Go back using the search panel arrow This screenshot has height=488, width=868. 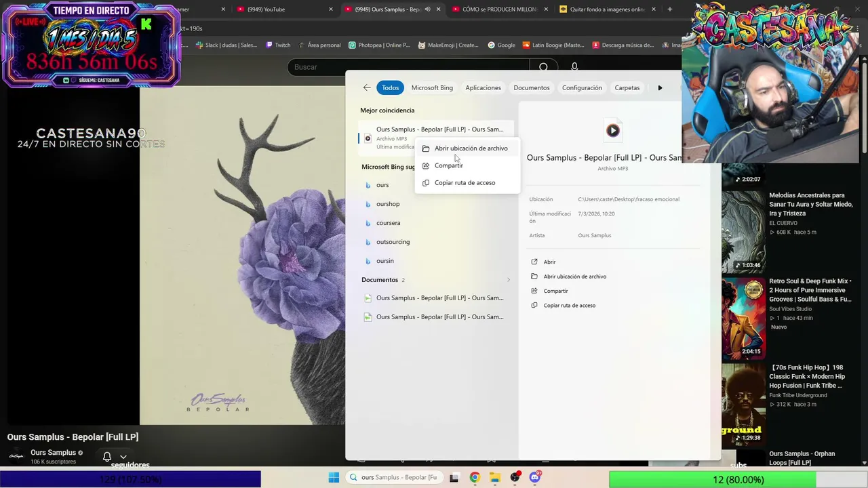(x=367, y=87)
